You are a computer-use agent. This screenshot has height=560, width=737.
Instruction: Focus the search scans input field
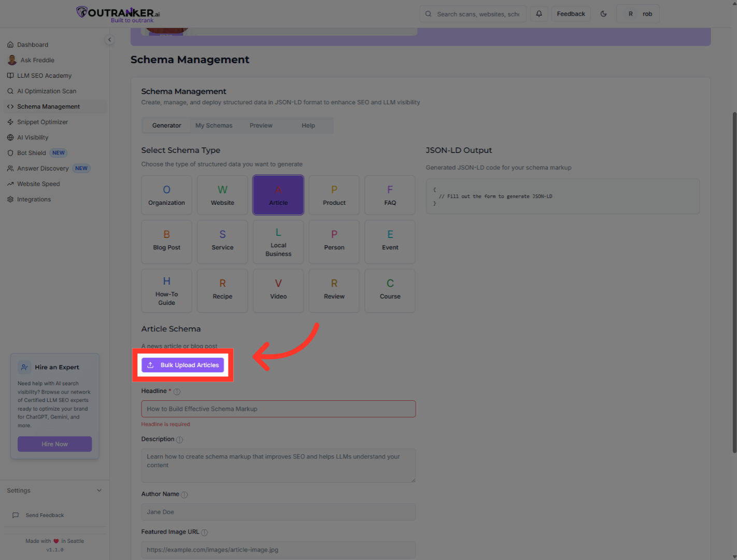pyautogui.click(x=473, y=14)
